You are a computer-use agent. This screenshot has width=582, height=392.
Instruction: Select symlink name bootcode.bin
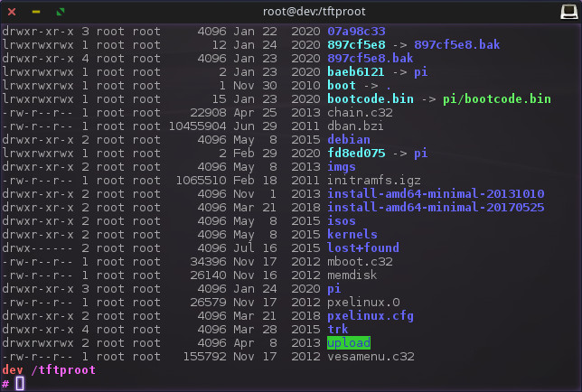(371, 99)
